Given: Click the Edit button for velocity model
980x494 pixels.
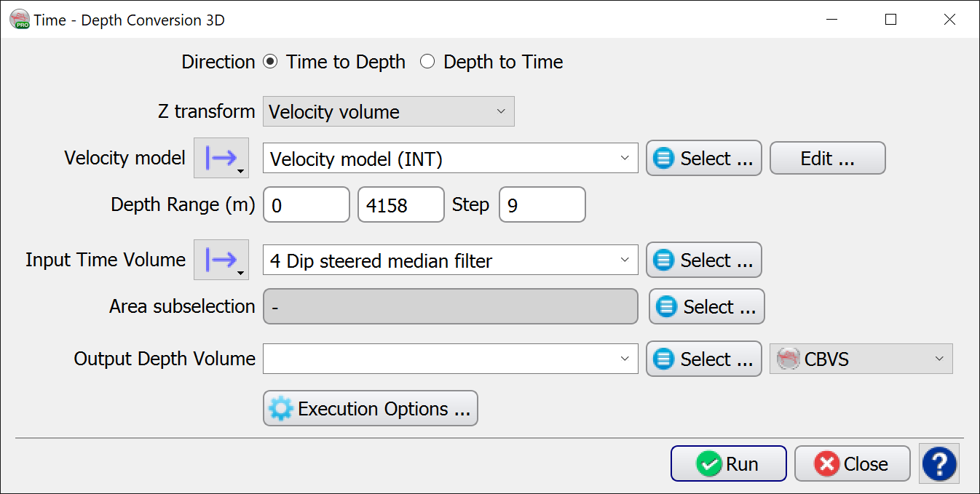Looking at the screenshot, I should [827, 159].
